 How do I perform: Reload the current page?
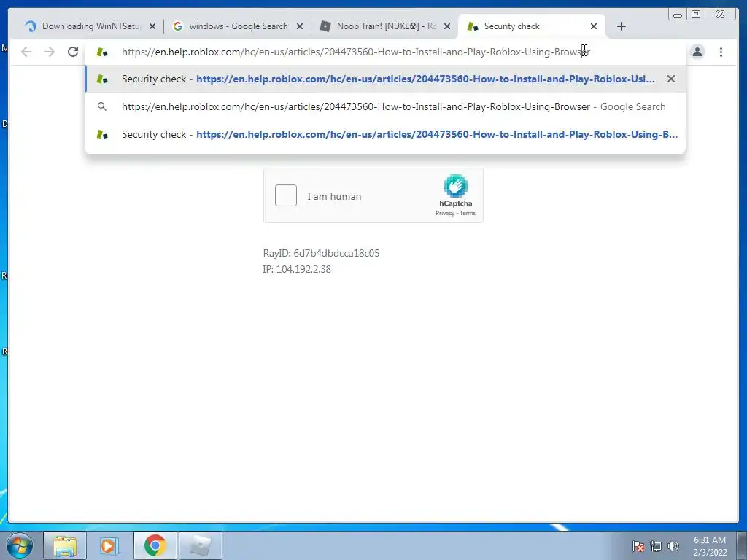[73, 52]
